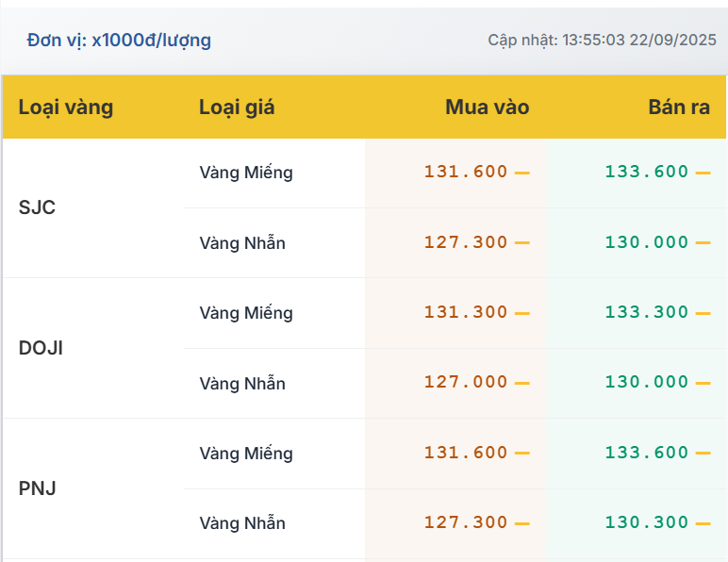Click the dash icon beside DOJI 133.300 sell price
Screen dimensions: 728x562
point(703,313)
